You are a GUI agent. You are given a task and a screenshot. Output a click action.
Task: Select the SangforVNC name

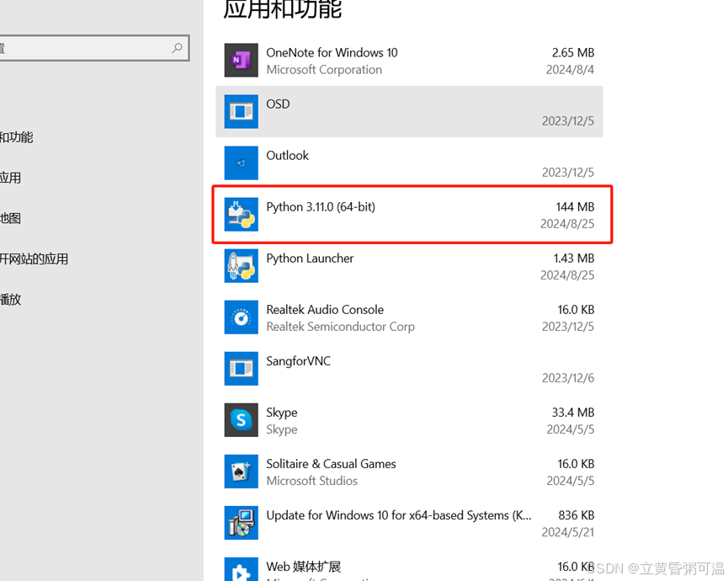299,361
